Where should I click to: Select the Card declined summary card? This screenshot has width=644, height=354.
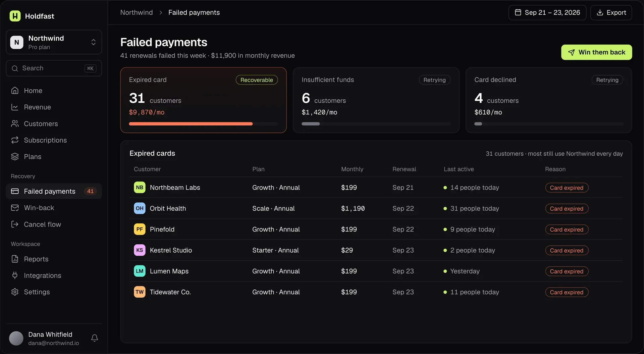coord(549,100)
